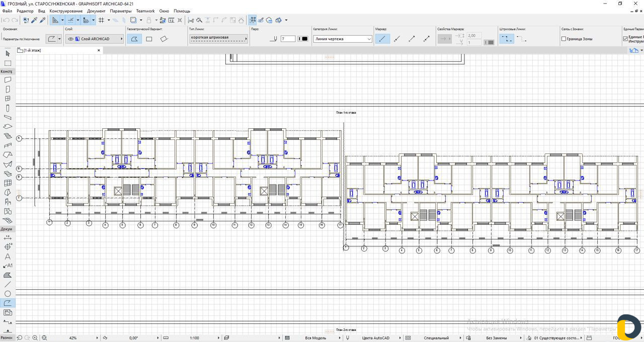Expand the 'Слой ARCHICAD' layer selector
This screenshot has width=644, height=342.
[95, 39]
